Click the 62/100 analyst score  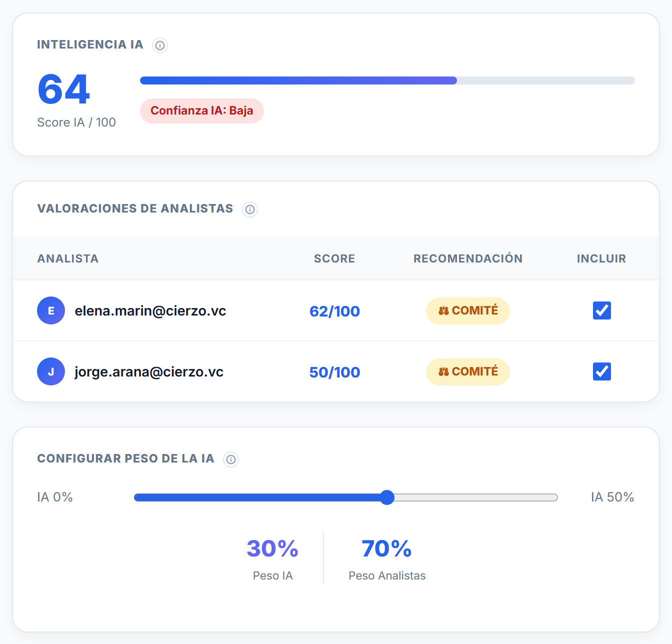point(334,311)
